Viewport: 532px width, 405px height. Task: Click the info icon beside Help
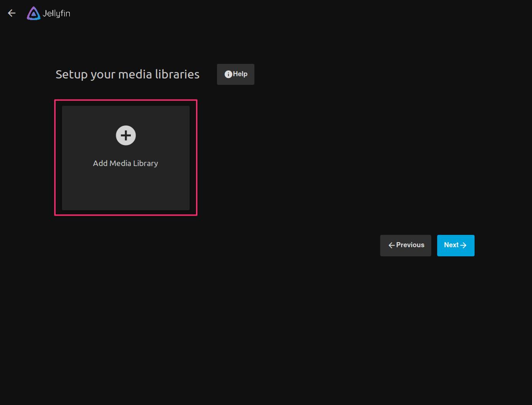pos(228,74)
